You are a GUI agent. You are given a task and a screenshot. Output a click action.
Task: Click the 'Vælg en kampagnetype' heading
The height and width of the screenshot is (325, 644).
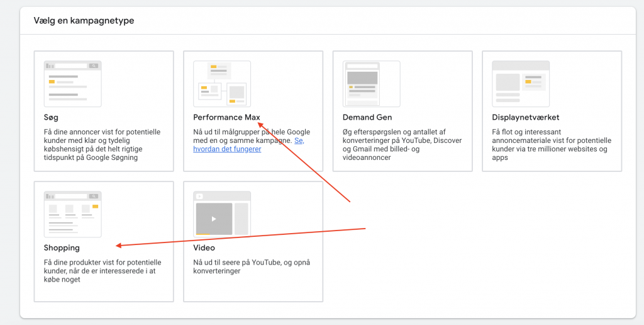[x=84, y=21]
